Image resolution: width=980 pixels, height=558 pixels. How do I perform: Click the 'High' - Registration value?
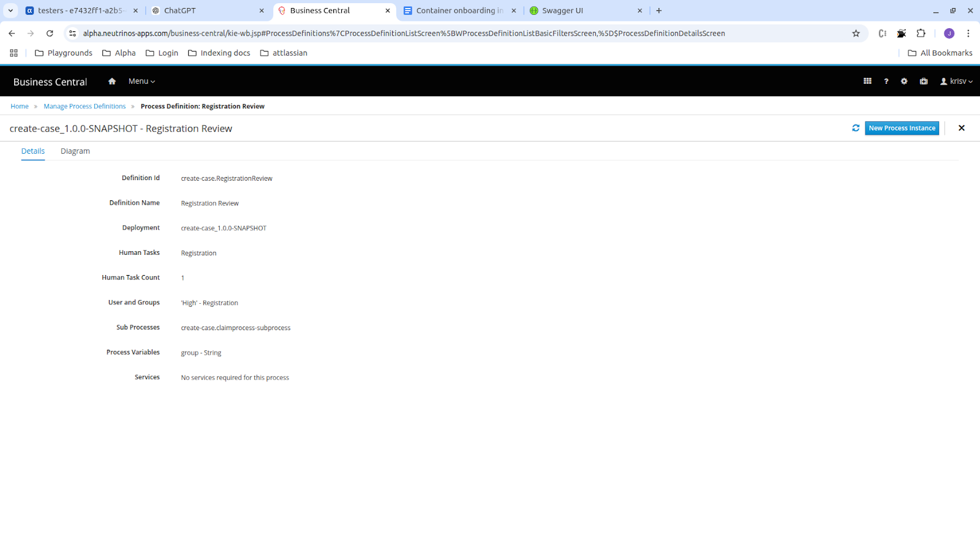pos(209,303)
